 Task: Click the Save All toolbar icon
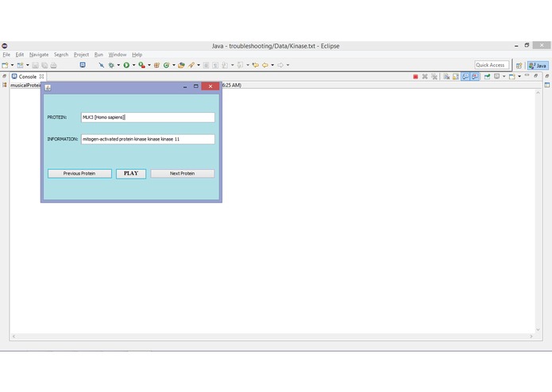(44, 65)
